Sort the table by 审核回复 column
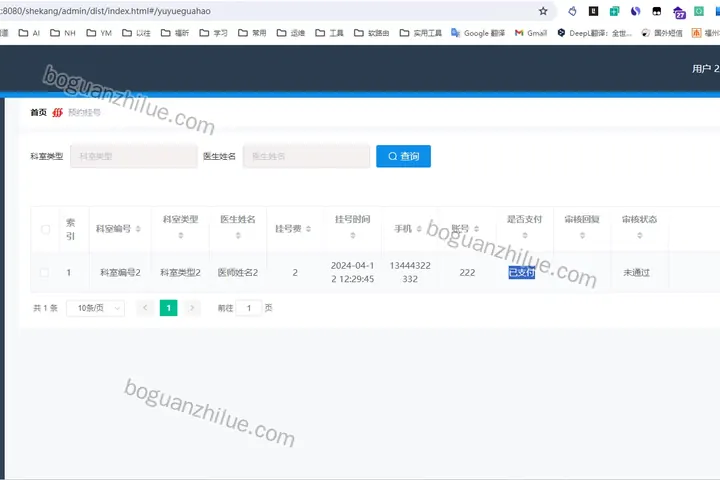 tap(582, 235)
